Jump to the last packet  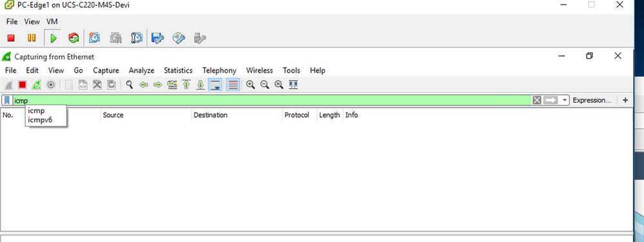point(200,85)
